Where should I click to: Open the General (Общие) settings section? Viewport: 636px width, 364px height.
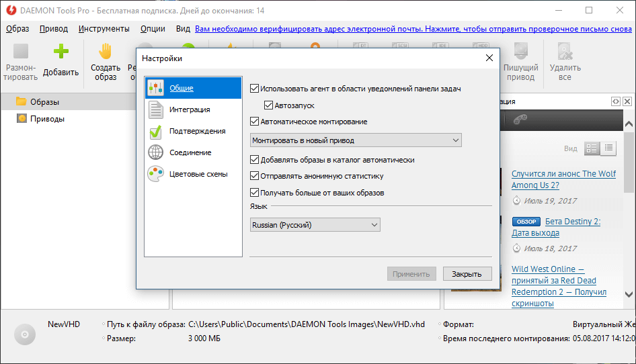click(x=193, y=88)
